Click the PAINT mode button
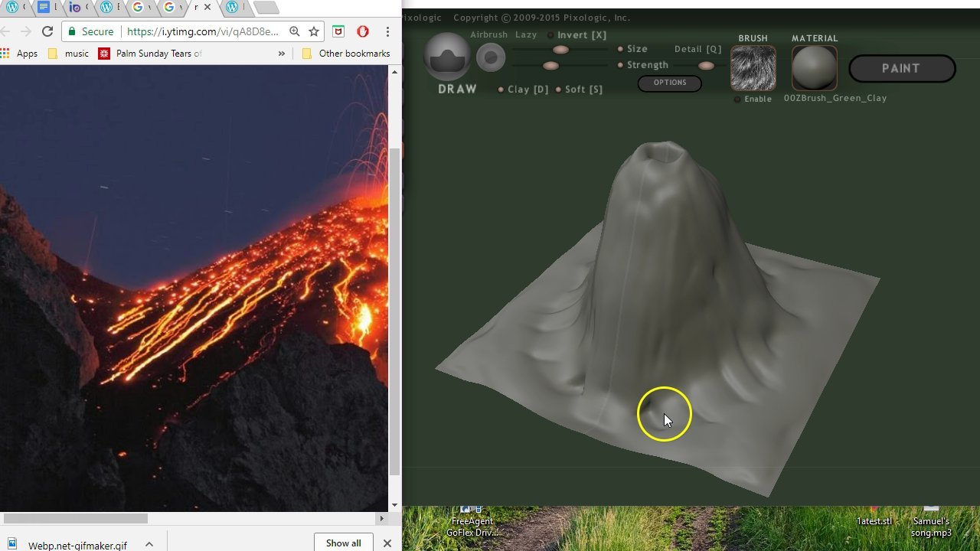 click(901, 68)
